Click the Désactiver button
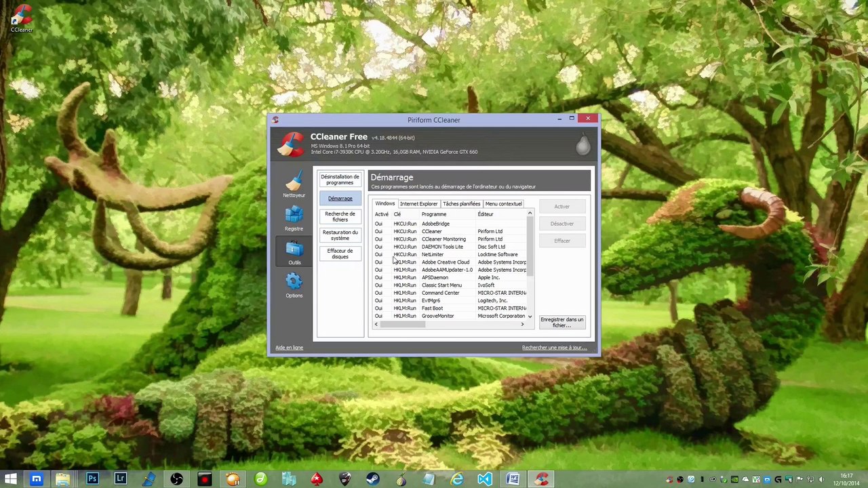This screenshot has width=868, height=488. (561, 224)
